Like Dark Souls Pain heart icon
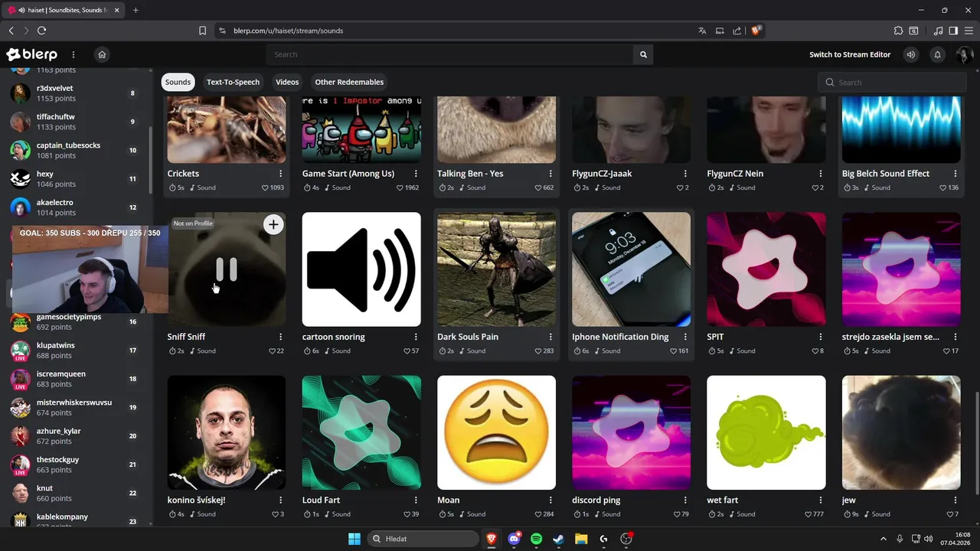The width and height of the screenshot is (980, 551). [x=538, y=350]
